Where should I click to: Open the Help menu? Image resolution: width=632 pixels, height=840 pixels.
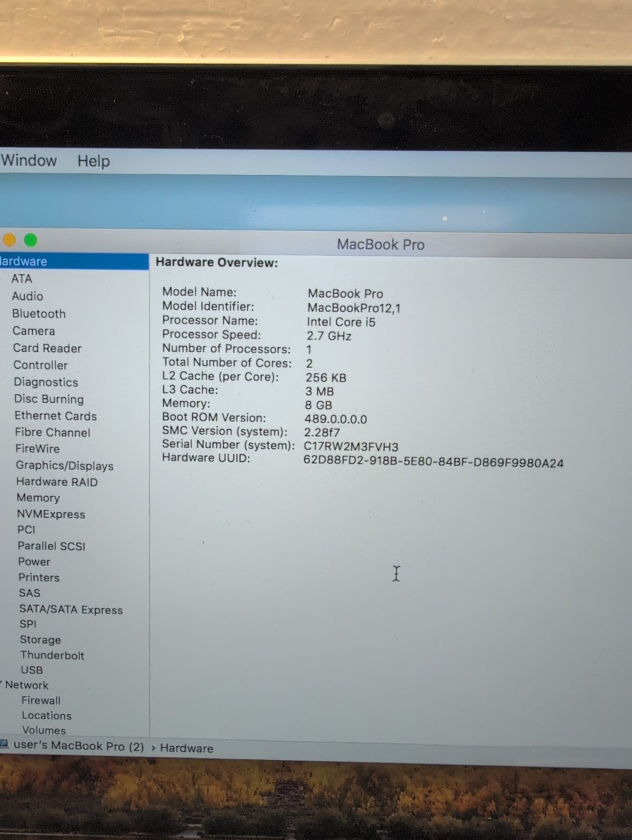(x=94, y=161)
